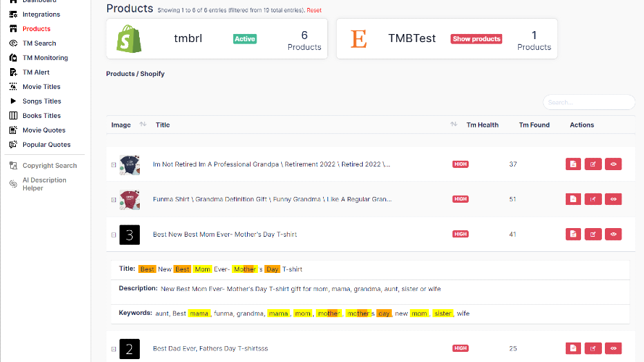
Task: Click the Shopify bag logo icon
Action: [129, 38]
